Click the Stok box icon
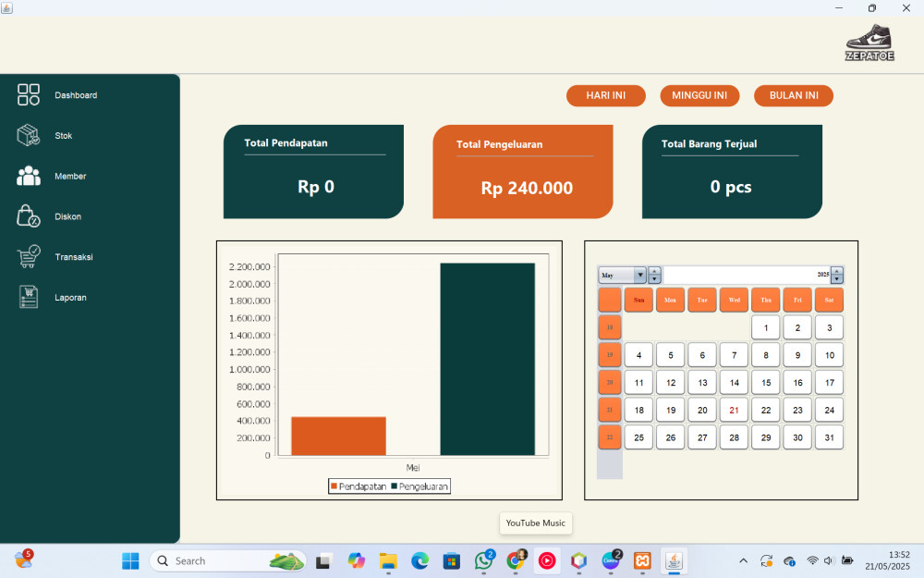This screenshot has width=924, height=578. coord(29,136)
